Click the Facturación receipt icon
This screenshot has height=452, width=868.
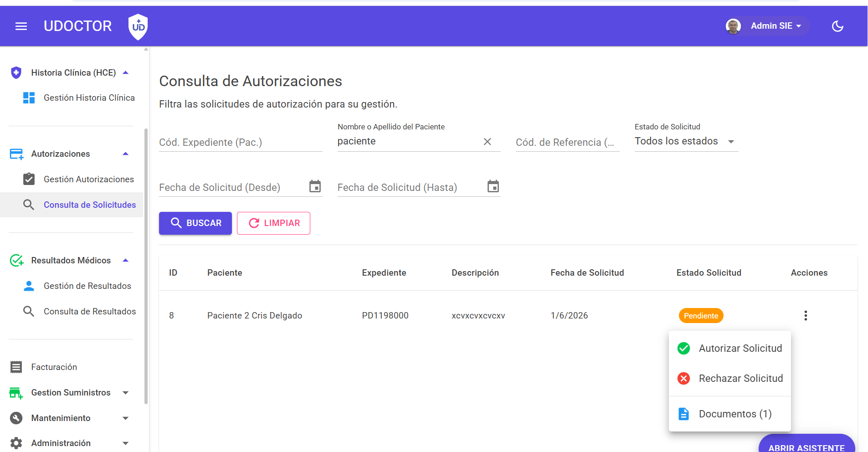[16, 367]
